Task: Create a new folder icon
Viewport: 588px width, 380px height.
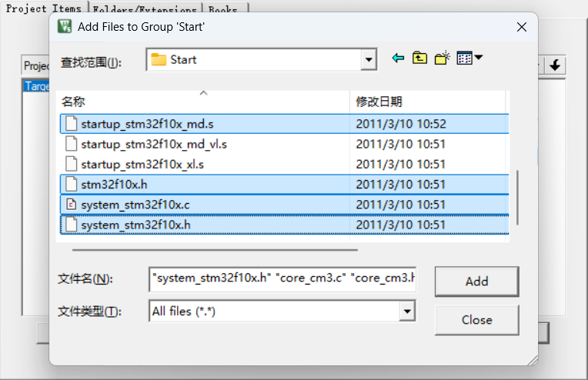Action: coord(442,58)
